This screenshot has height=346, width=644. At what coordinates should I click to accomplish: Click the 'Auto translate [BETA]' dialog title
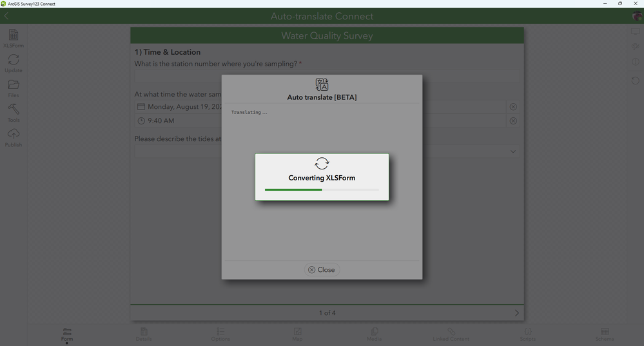[x=322, y=97]
